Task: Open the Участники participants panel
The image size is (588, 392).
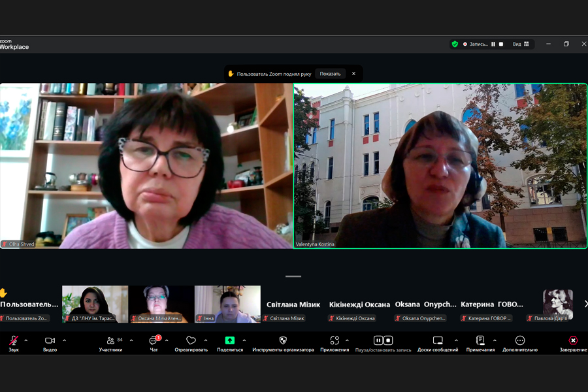Action: click(x=110, y=343)
